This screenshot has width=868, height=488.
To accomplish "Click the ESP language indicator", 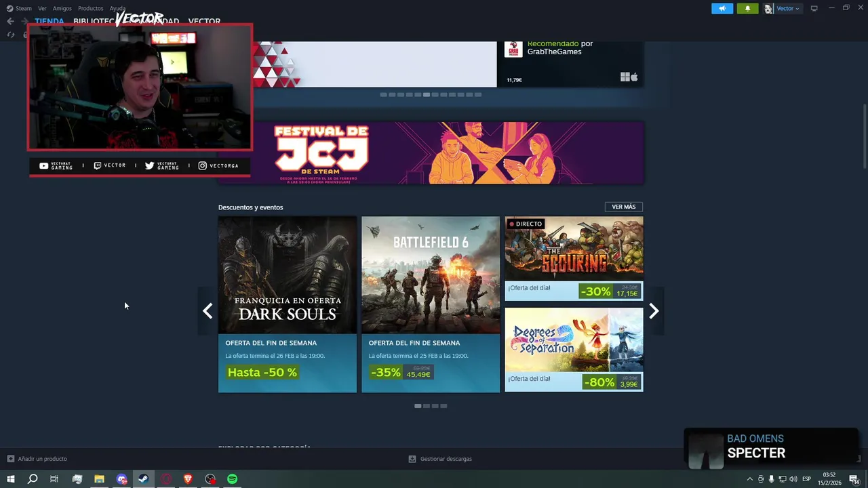I will [806, 479].
